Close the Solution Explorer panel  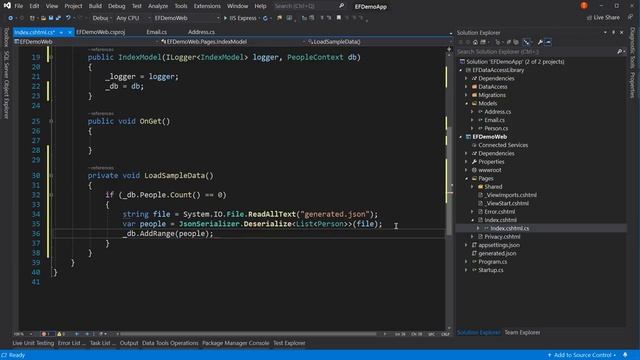tap(622, 32)
